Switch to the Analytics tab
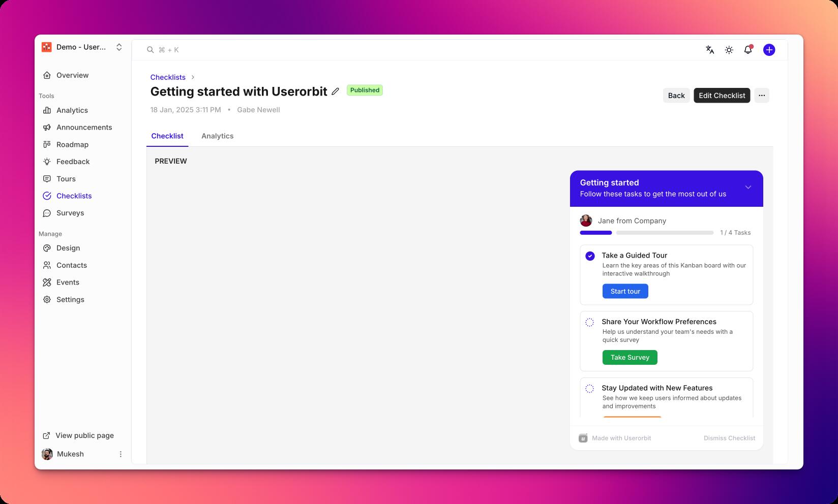This screenshot has width=838, height=504. [x=217, y=136]
